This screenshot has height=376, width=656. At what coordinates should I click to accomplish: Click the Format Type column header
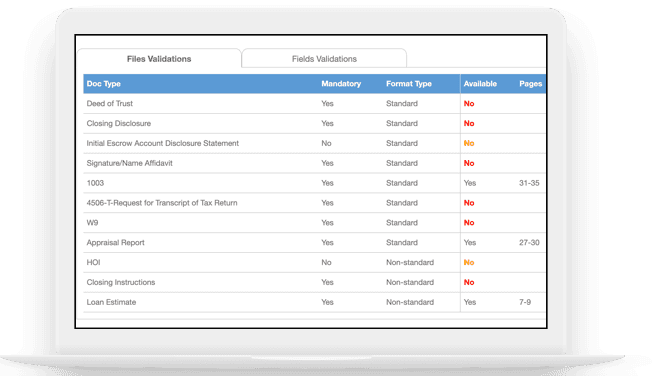click(409, 84)
